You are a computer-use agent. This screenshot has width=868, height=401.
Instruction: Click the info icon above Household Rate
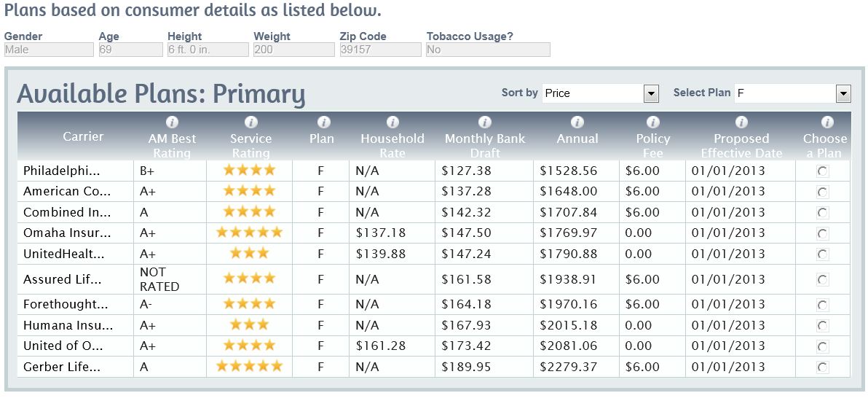click(392, 122)
